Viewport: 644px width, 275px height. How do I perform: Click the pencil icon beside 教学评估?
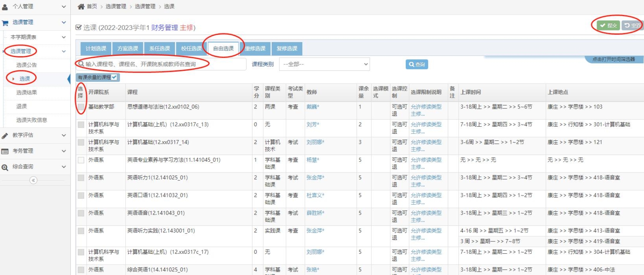tap(5, 136)
